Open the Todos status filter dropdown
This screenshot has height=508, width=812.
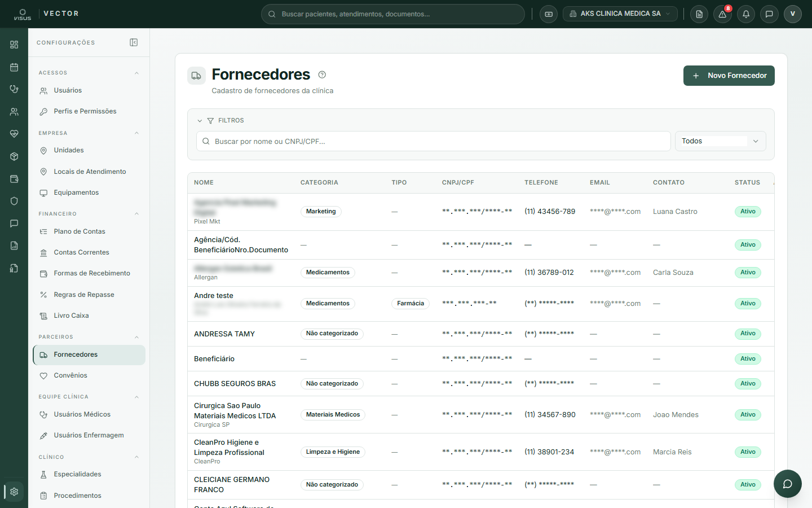pos(720,141)
